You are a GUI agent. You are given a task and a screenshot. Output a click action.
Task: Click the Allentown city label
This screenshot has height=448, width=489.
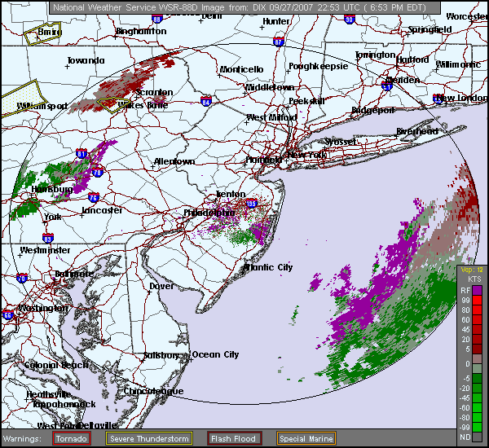(174, 161)
